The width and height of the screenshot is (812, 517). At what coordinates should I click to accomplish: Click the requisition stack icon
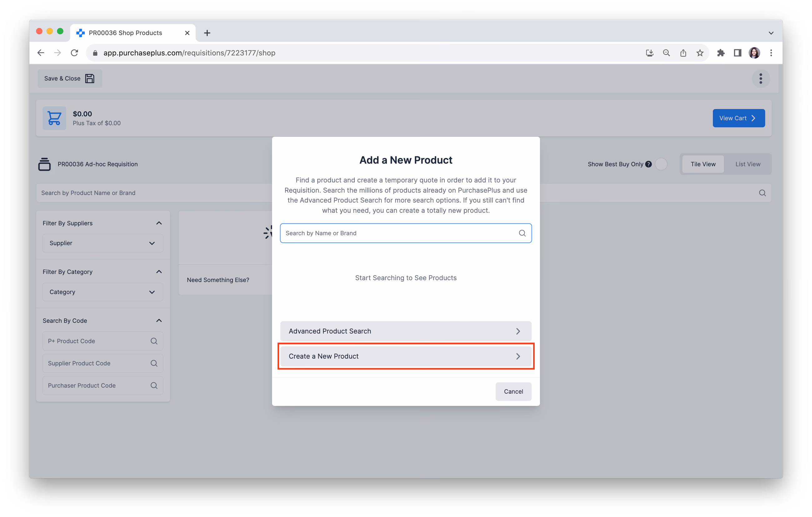coord(44,164)
